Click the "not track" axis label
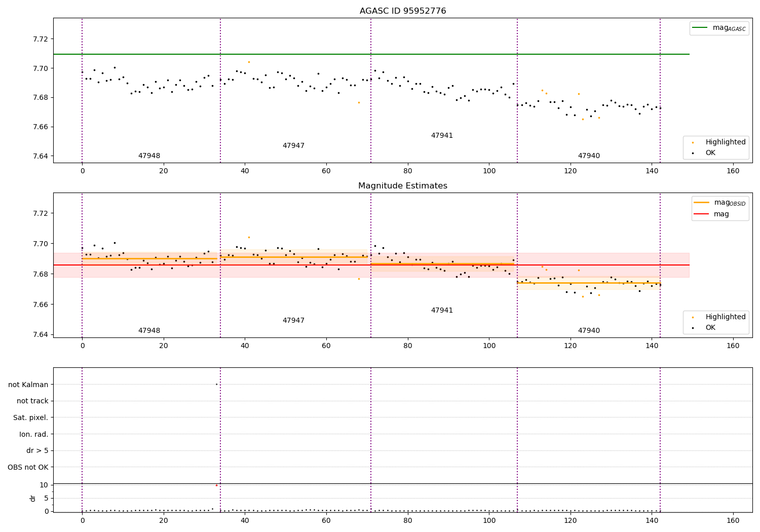Image resolution: width=760 pixels, height=532 pixels. 32,401
